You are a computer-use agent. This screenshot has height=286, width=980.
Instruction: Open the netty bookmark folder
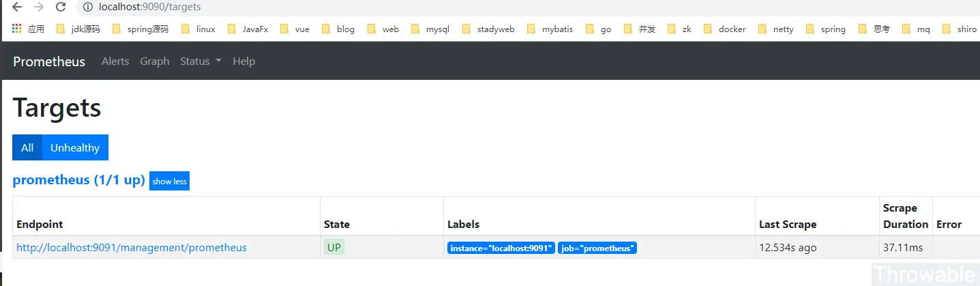tap(775, 29)
